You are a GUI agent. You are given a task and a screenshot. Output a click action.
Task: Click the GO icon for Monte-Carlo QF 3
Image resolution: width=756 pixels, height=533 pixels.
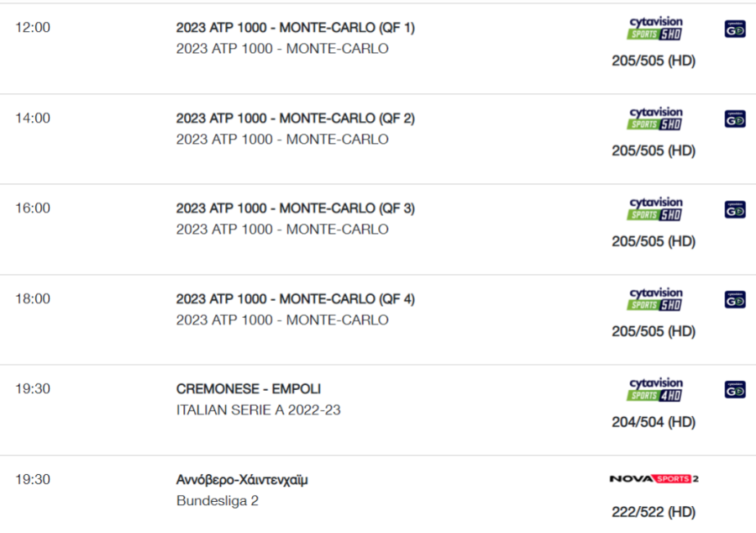pyautogui.click(x=735, y=209)
